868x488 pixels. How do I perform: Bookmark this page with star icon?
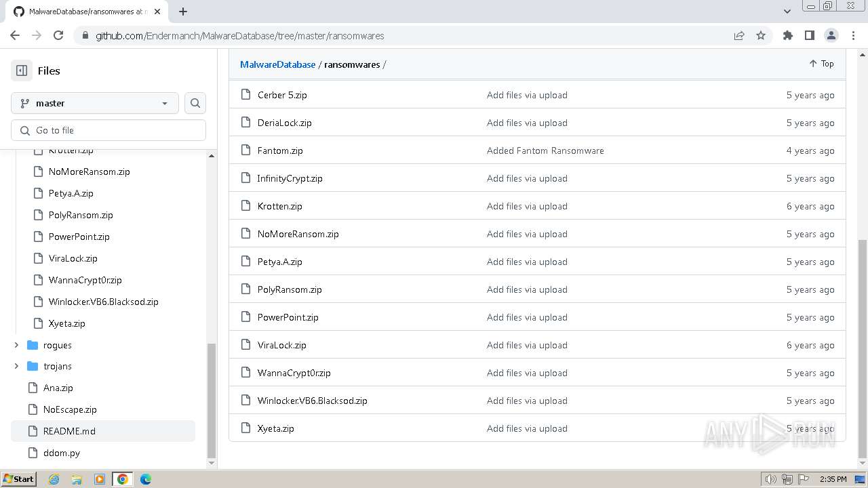(761, 35)
